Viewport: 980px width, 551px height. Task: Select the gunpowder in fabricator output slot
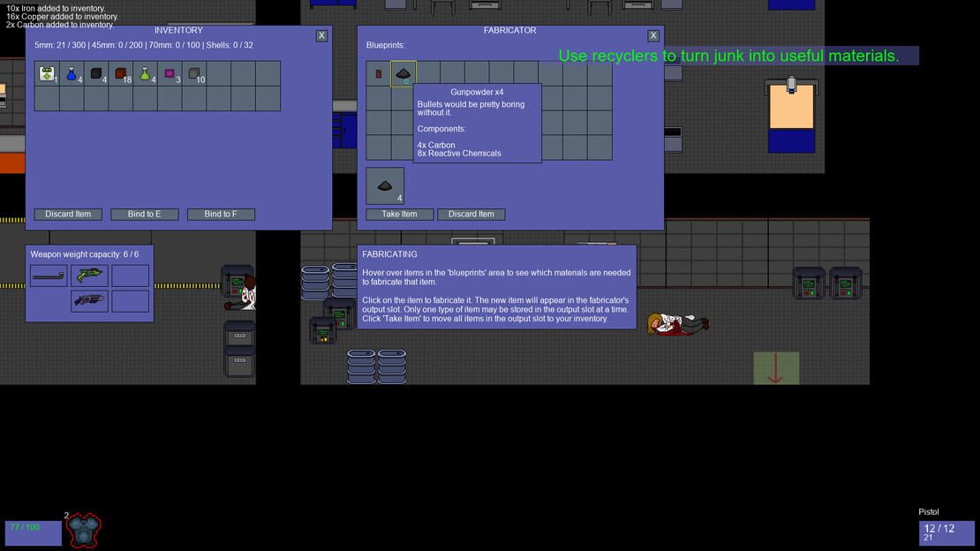pyautogui.click(x=385, y=185)
